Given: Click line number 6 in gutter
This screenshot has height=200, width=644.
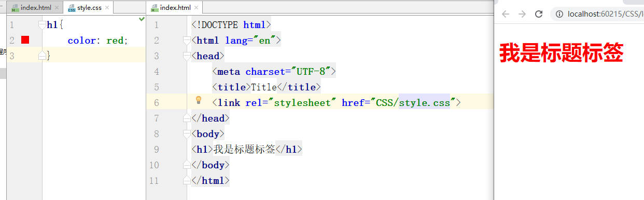Looking at the screenshot, I should coord(157,102).
